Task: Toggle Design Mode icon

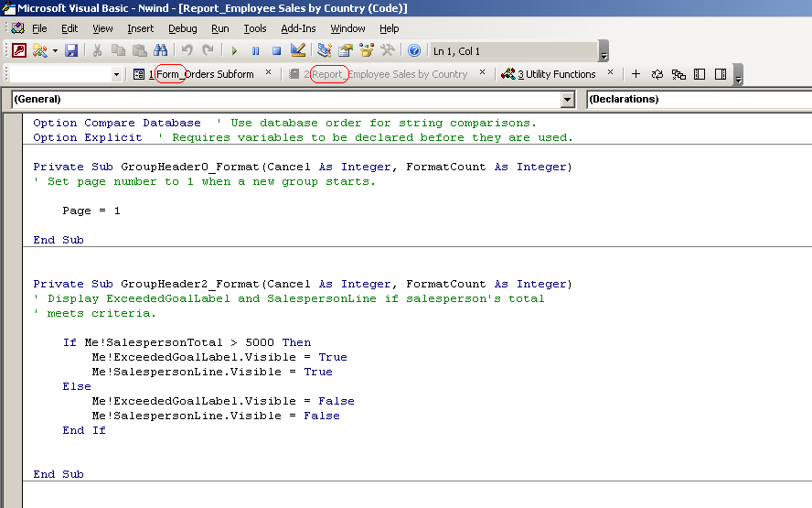Action: pyautogui.click(x=298, y=50)
